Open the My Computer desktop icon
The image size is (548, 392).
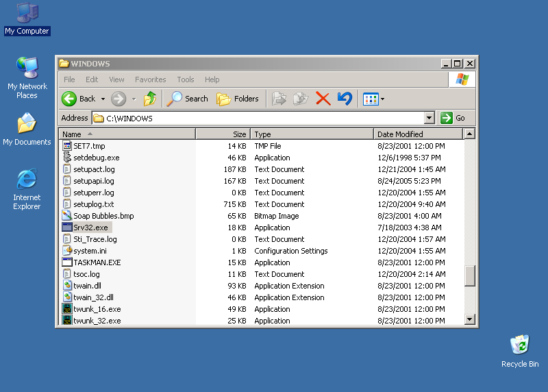pos(27,19)
